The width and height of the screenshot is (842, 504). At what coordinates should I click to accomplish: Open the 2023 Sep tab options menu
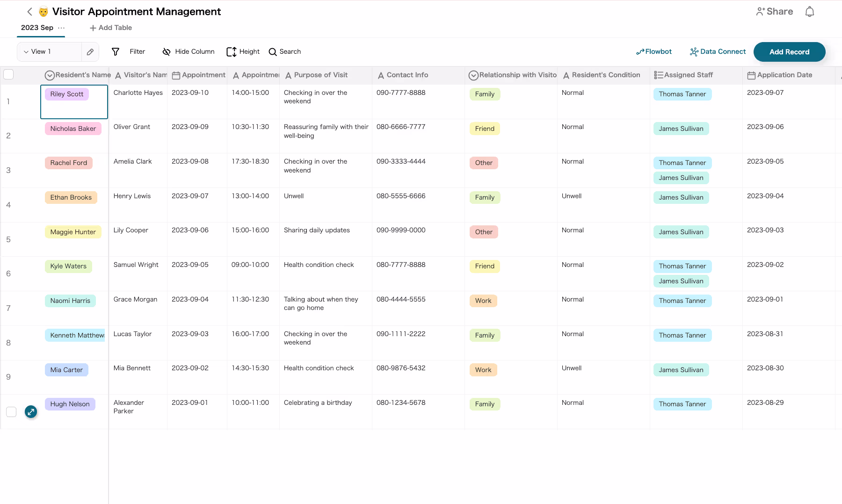pyautogui.click(x=61, y=28)
